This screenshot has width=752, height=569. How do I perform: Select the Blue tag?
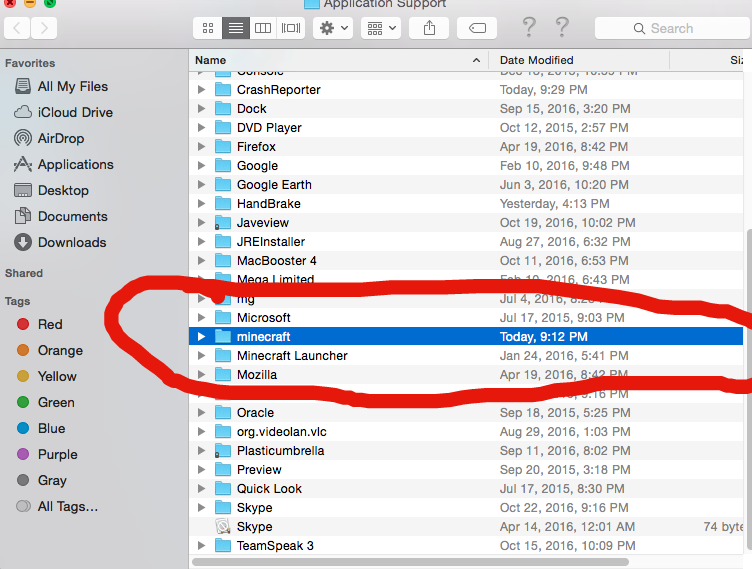(x=41, y=428)
